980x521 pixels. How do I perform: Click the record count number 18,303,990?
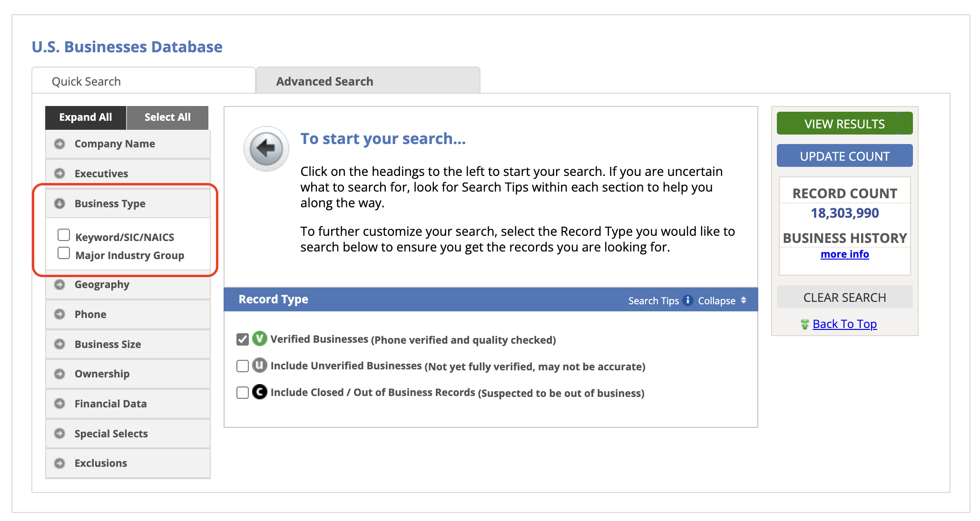pos(844,213)
